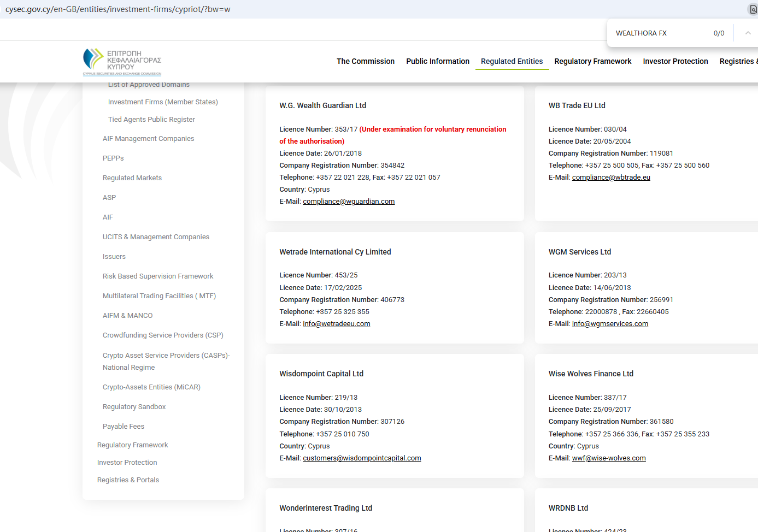Viewport: 758px width, 532px height.
Task: Open Public Information menu
Action: [x=437, y=61]
